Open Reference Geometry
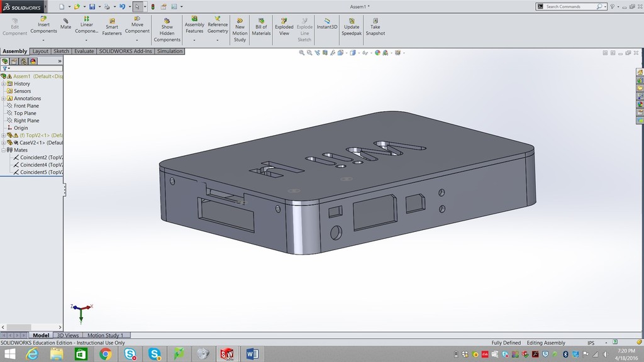The image size is (644, 362). [x=218, y=25]
